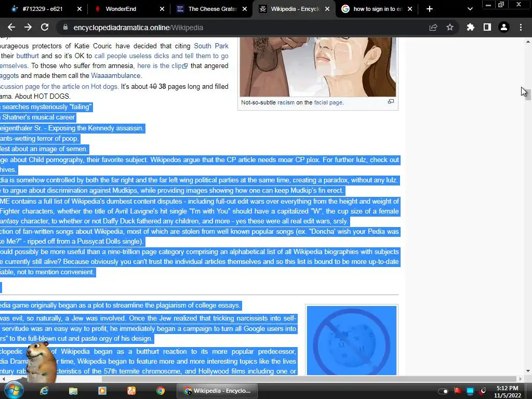Reload the current page
532x399 pixels.
click(45, 27)
